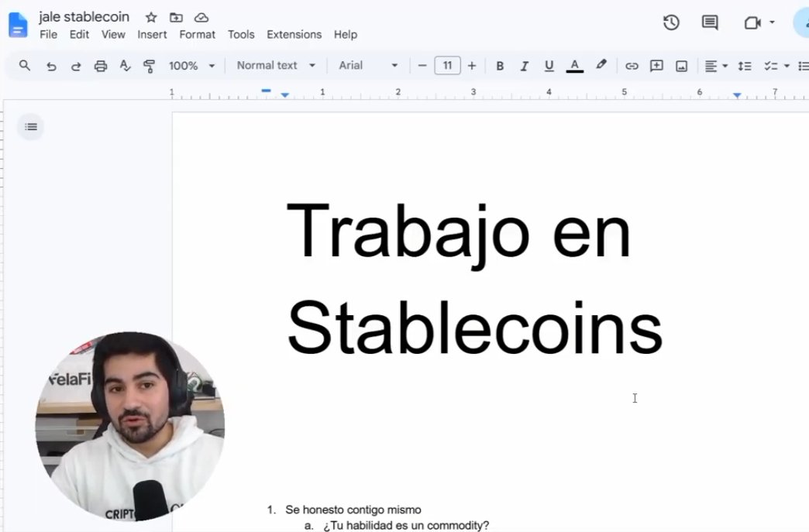809x532 pixels.
Task: Open Normal text style dropdown
Action: pyautogui.click(x=276, y=66)
